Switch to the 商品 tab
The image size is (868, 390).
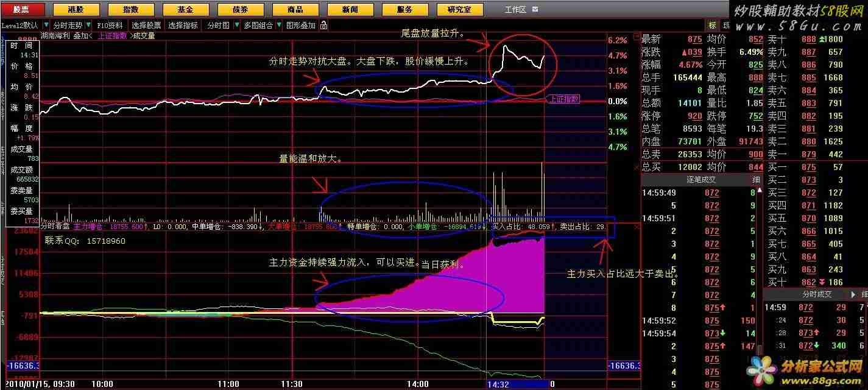(x=295, y=10)
